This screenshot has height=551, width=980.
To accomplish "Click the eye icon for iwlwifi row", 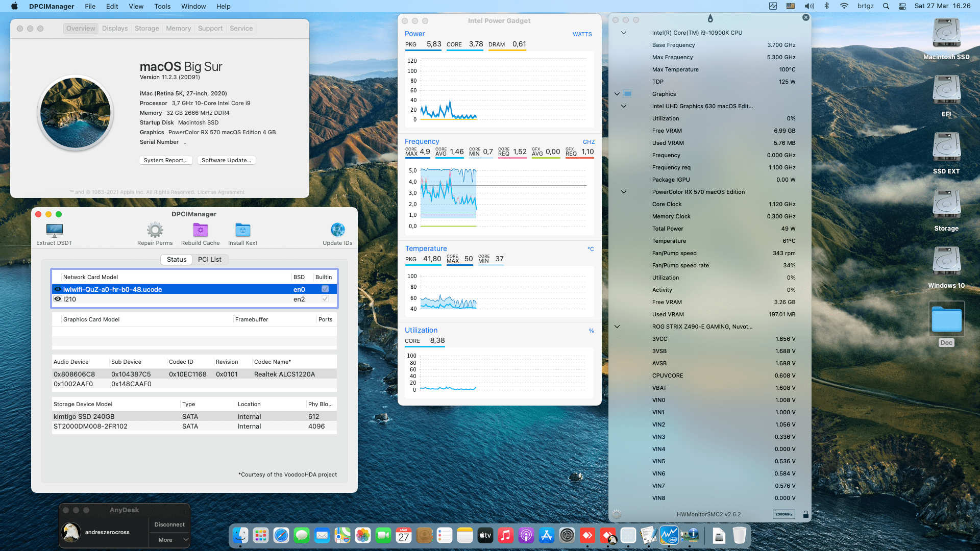I will click(x=58, y=289).
